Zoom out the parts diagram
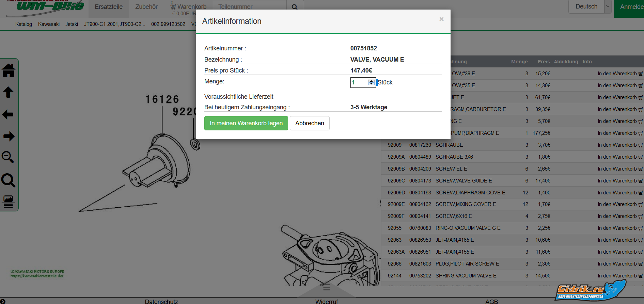 click(8, 157)
